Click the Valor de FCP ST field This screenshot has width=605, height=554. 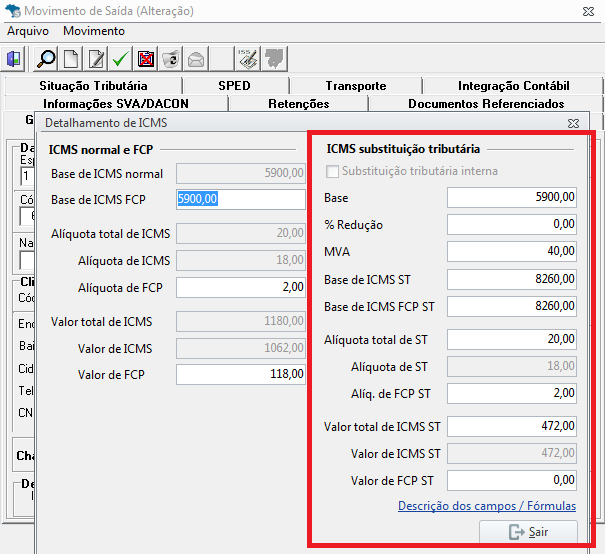tap(512, 481)
